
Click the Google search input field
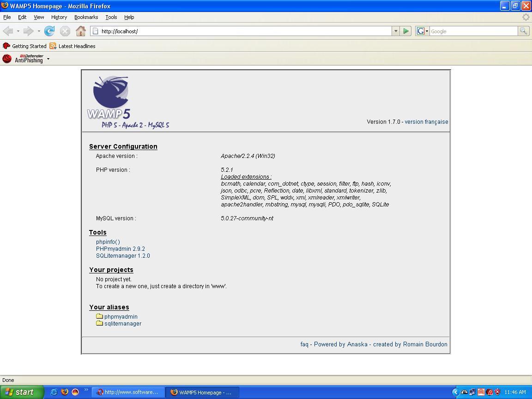coord(473,31)
